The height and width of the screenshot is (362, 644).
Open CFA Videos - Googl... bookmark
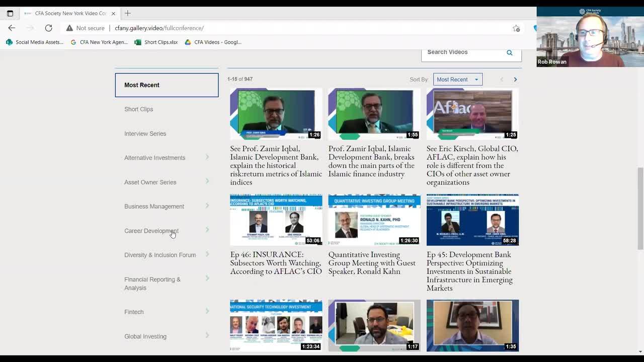pyautogui.click(x=213, y=42)
